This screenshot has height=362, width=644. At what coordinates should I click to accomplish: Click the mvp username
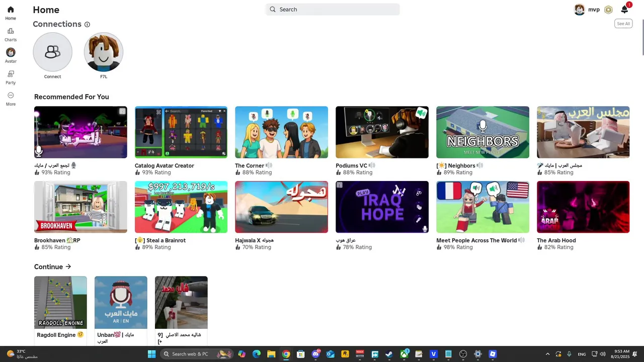point(594,10)
